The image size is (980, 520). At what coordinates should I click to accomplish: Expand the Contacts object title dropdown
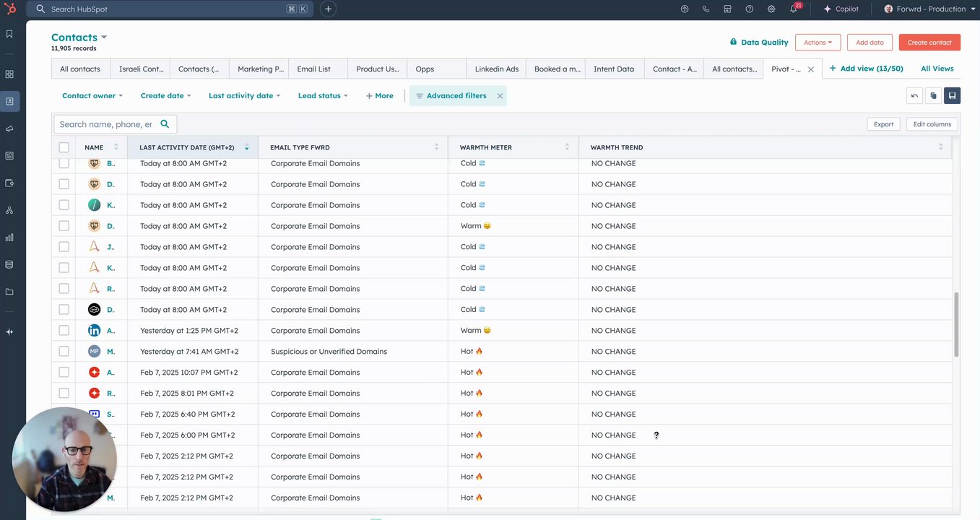(79, 38)
